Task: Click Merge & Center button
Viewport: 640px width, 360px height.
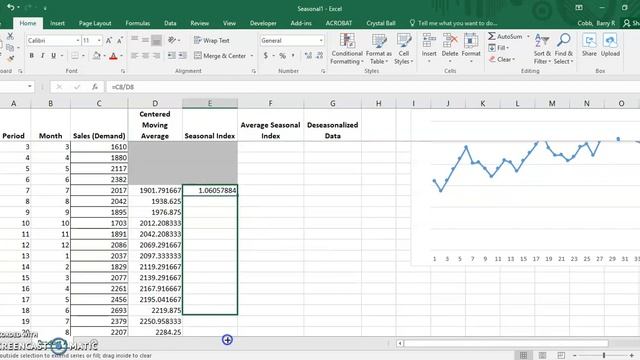Action: point(220,56)
